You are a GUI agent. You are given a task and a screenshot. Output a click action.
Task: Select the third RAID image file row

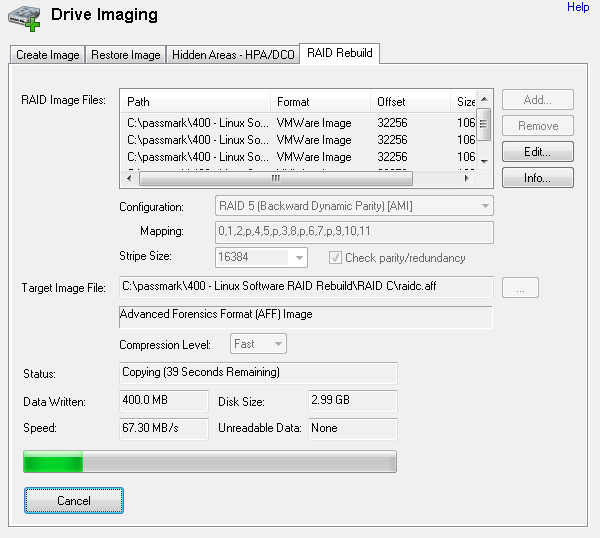point(299,157)
